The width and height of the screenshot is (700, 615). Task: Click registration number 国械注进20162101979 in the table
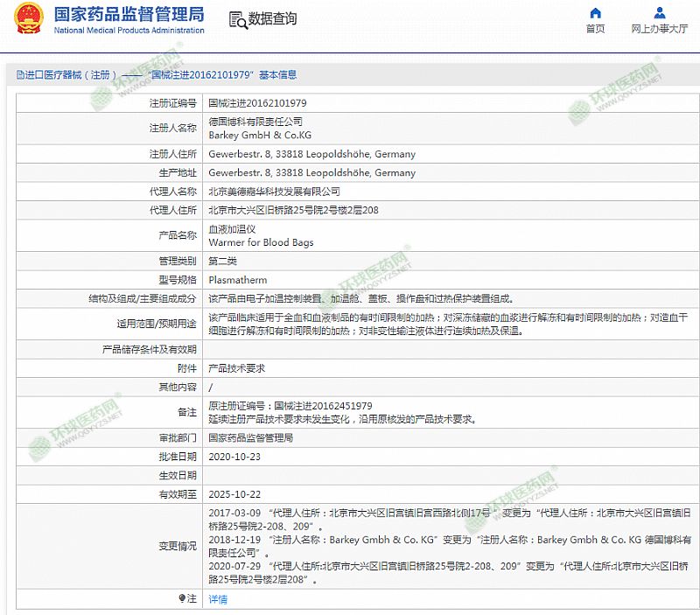tap(257, 102)
